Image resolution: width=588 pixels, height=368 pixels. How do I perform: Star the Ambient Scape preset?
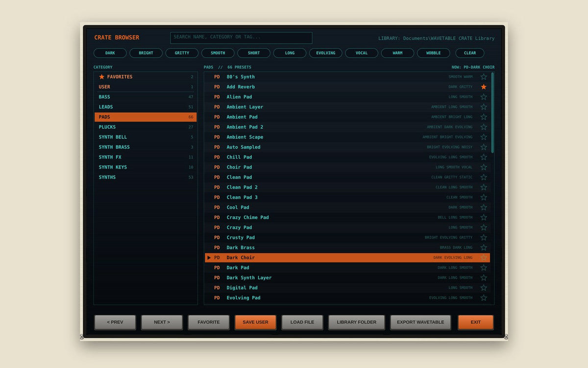pos(484,137)
